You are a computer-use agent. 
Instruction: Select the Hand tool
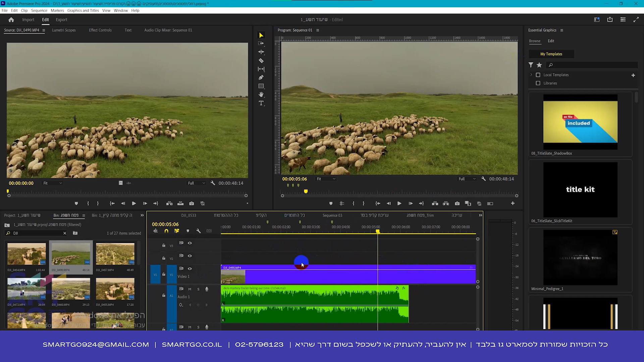point(261,95)
